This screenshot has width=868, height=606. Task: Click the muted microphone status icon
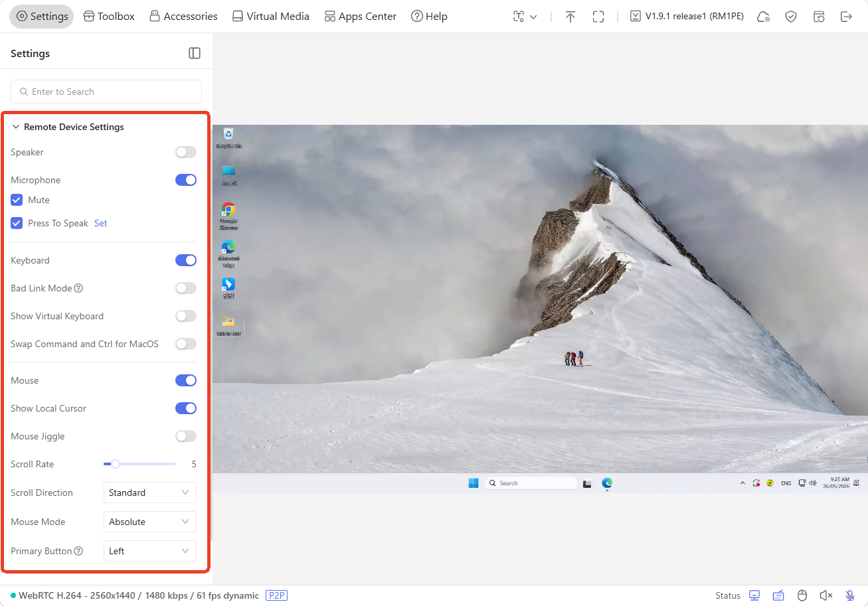click(850, 595)
